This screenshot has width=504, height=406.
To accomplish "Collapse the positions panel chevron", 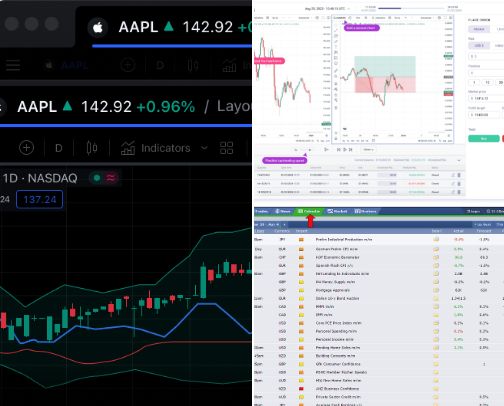I will (x=459, y=160).
